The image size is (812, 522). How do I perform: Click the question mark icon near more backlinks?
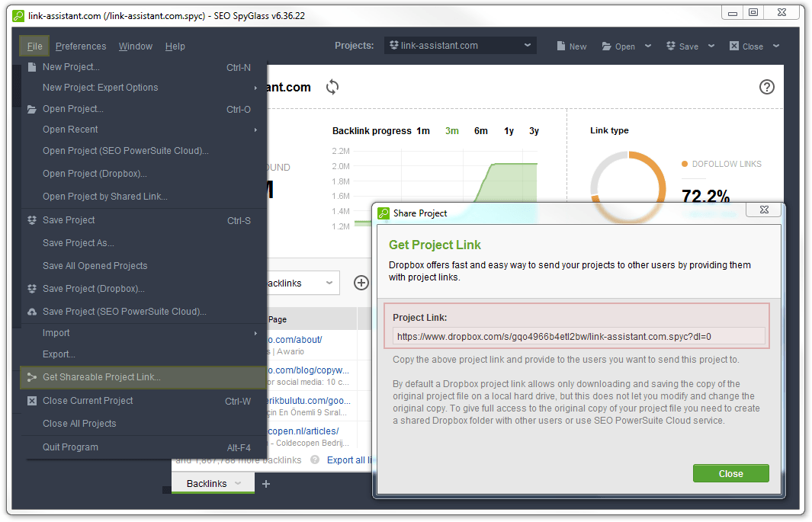coord(315,460)
